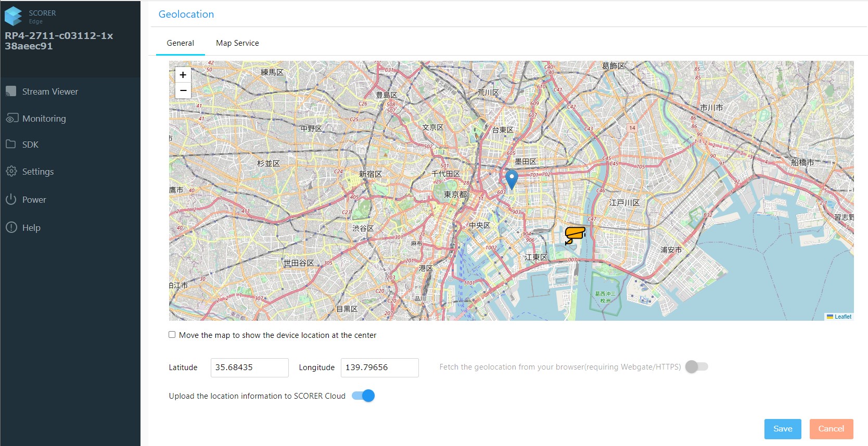
Task: Open the Help exclamation icon
Action: pos(11,227)
